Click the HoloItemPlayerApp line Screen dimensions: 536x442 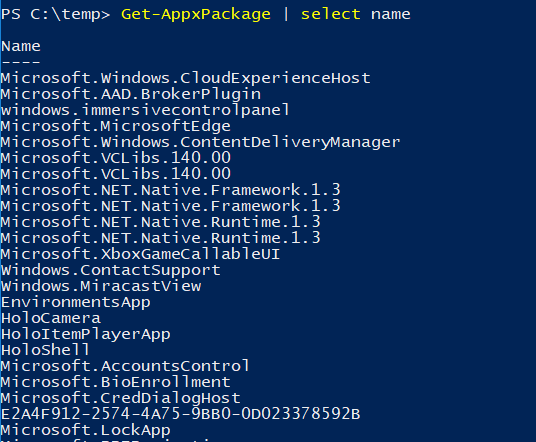tap(86, 335)
